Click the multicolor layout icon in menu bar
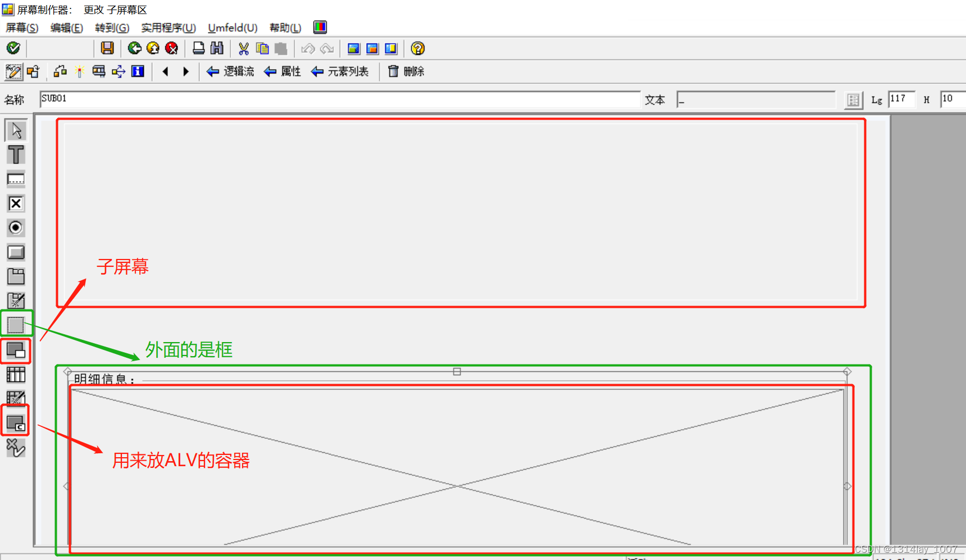 320,27
